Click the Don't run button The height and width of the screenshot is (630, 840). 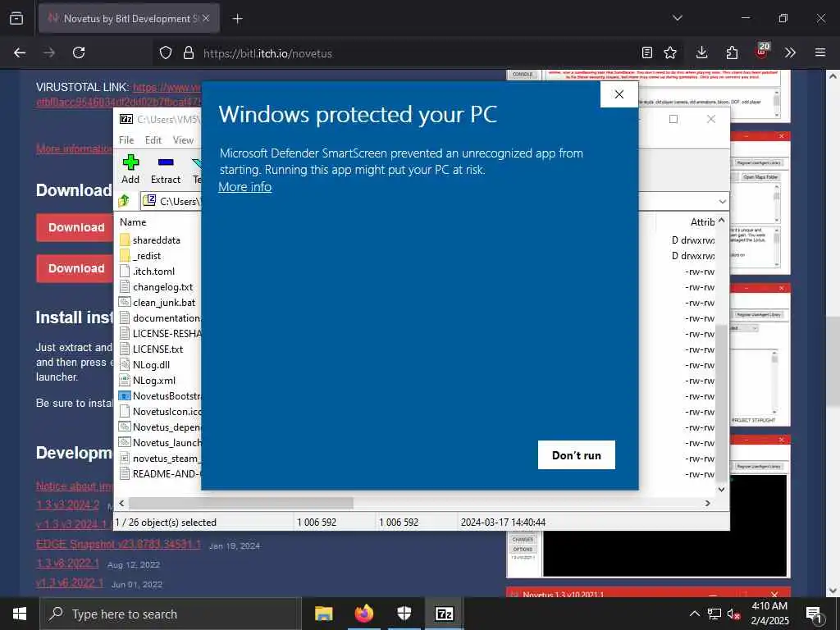pos(577,454)
